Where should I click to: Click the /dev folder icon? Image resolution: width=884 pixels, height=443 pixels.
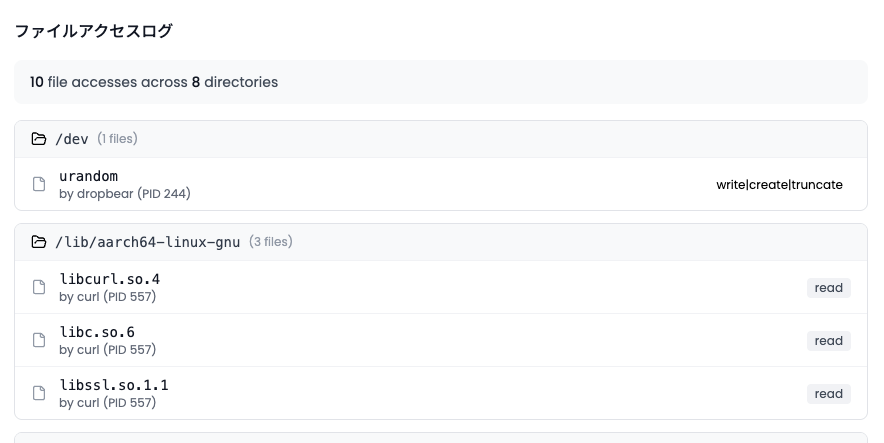(39, 139)
